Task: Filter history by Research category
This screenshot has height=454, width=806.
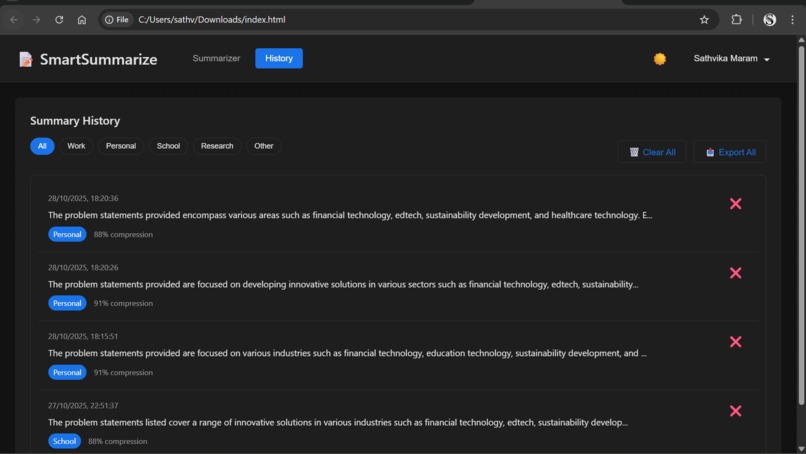Action: (217, 146)
